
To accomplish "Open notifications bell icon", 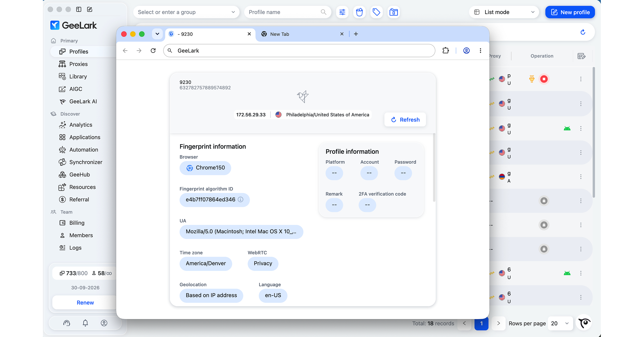I will (x=85, y=323).
